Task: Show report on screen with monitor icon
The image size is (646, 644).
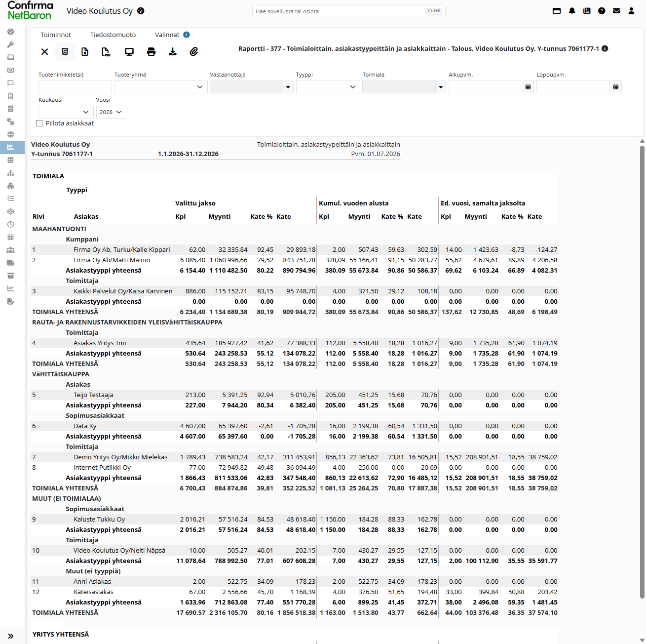Action: pos(129,52)
